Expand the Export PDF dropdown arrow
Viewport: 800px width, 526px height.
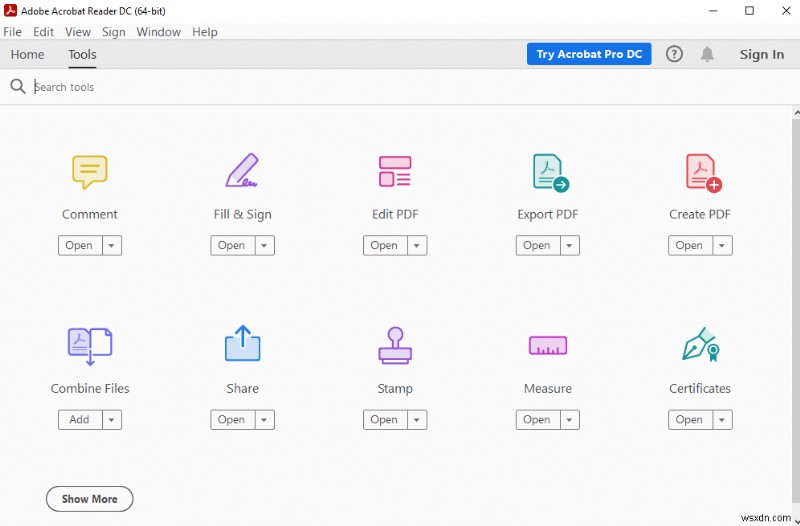point(569,245)
